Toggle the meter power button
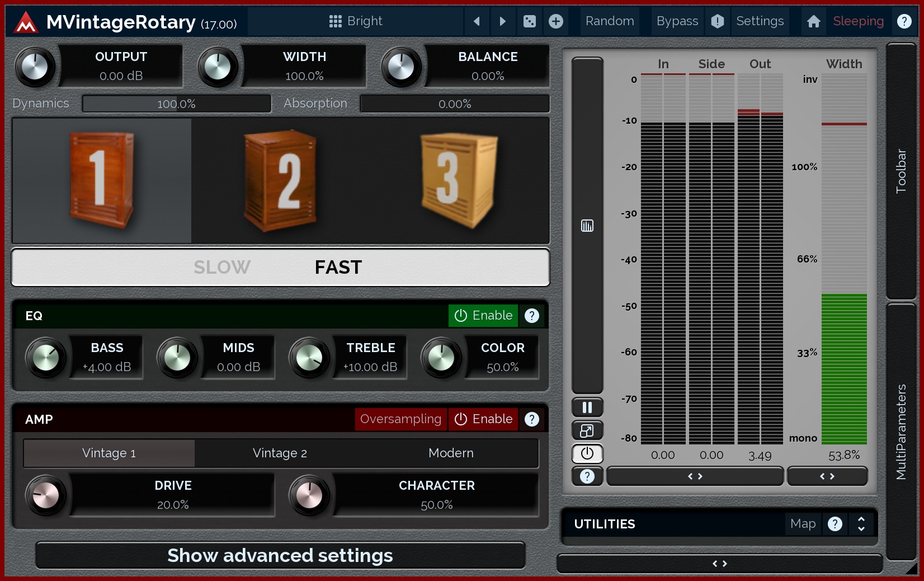Screen dimensions: 924x581 (x=587, y=453)
